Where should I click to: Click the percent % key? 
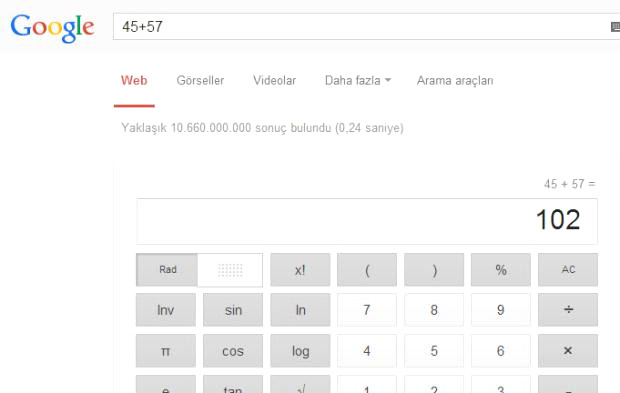(x=501, y=270)
